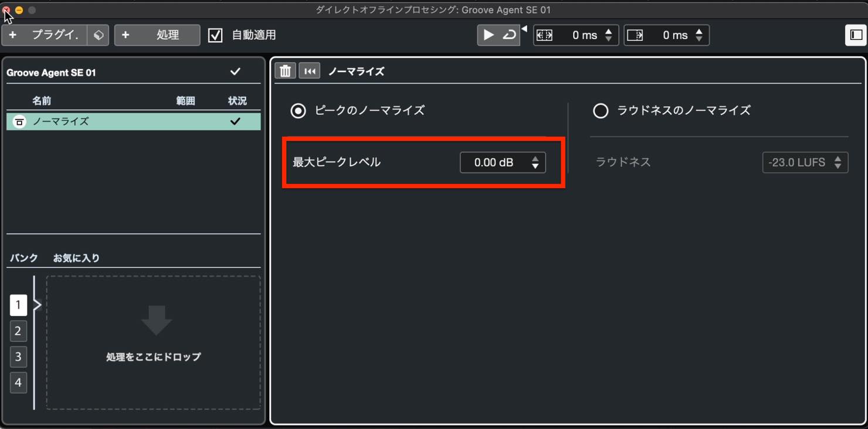Click the 範囲 column header

click(185, 101)
